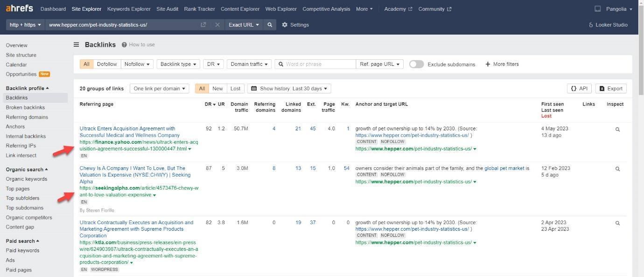644x277 pixels.
Task: Inspect the seekingalpha.com backlink row
Action: tap(617, 169)
